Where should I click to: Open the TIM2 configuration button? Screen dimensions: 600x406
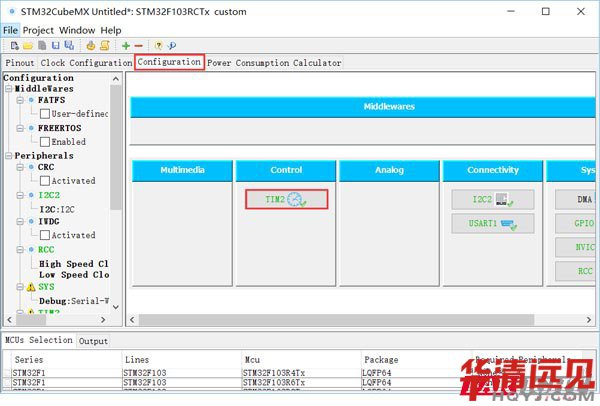(287, 199)
